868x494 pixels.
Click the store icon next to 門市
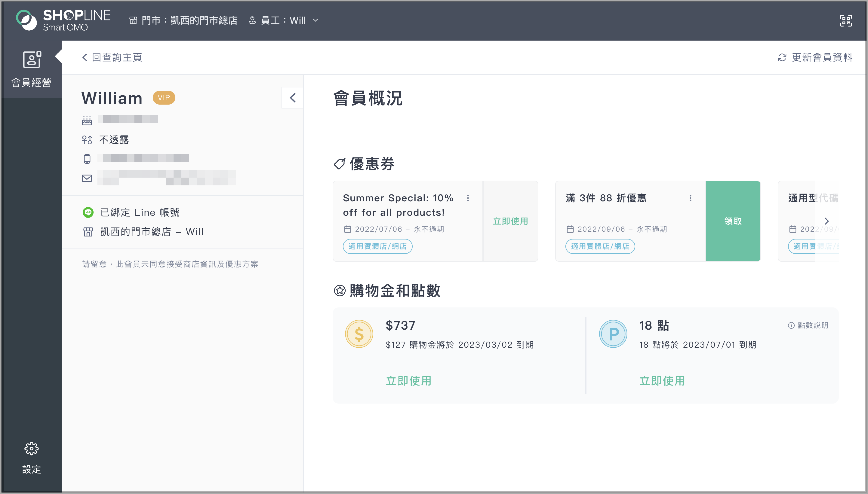[x=133, y=20]
